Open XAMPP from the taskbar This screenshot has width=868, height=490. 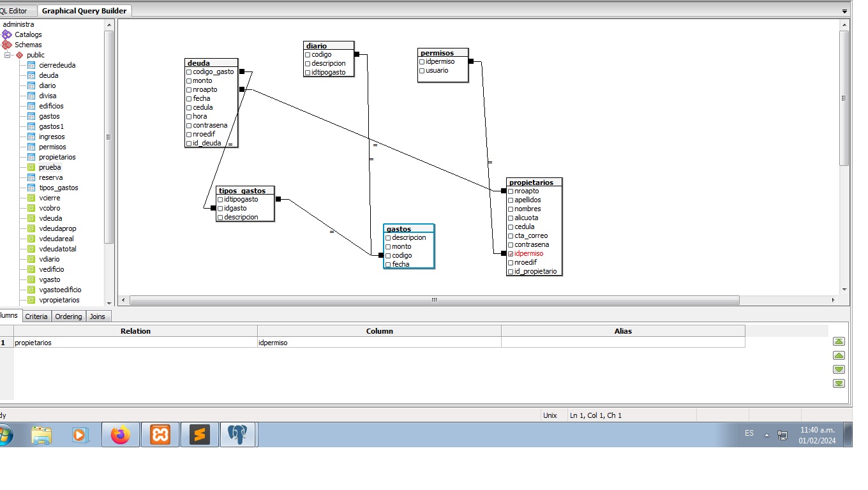[160, 435]
